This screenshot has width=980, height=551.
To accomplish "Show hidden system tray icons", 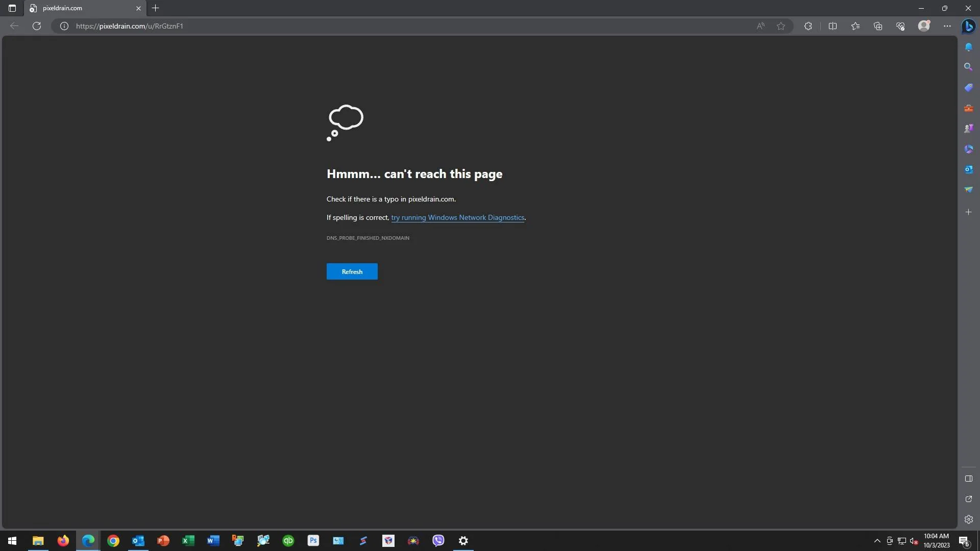I will [877, 541].
